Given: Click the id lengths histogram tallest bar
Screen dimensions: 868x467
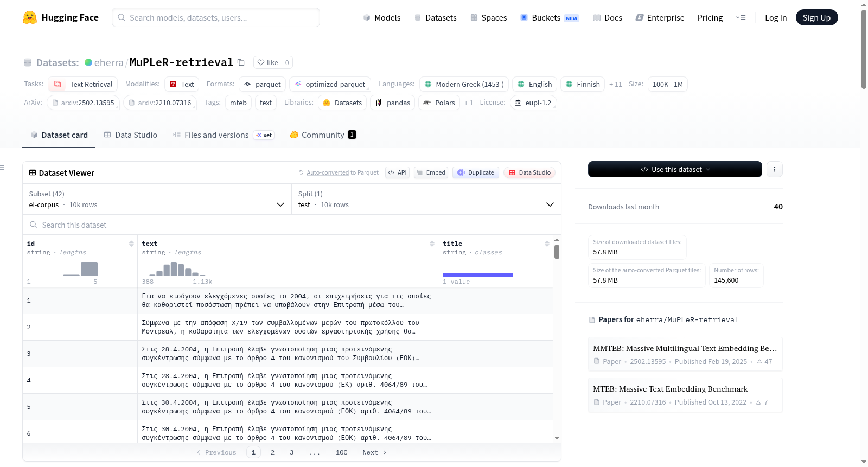Looking at the screenshot, I should (x=89, y=269).
